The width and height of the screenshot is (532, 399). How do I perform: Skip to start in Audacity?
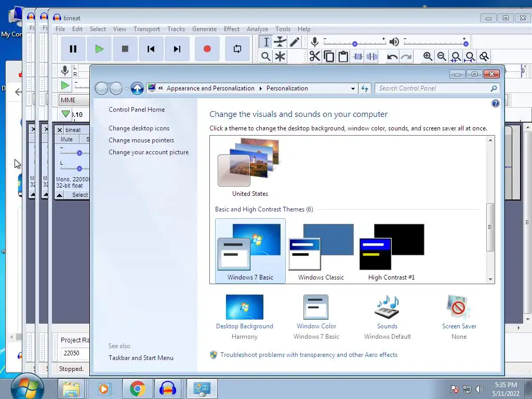click(x=151, y=49)
